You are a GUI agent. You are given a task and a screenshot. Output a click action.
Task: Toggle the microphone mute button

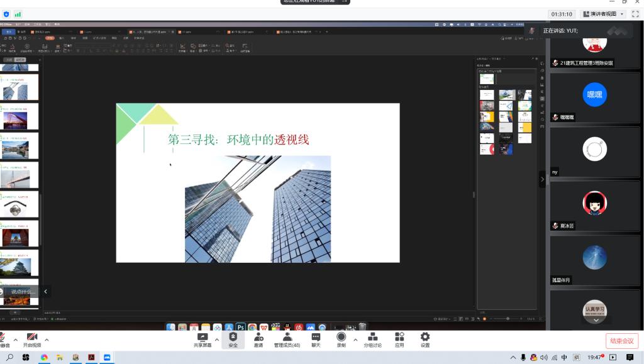point(3,338)
